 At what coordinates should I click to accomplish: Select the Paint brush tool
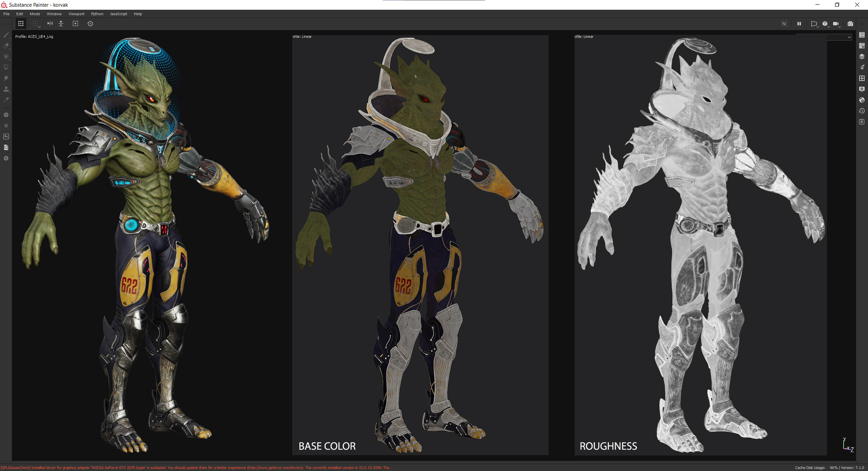(6, 35)
